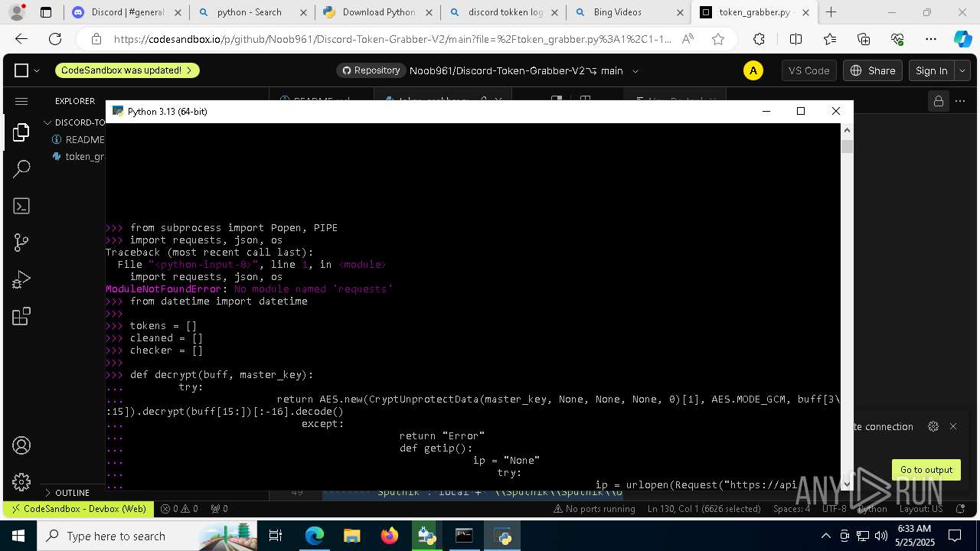Open browser Collections icon
Screen dimensions: 980x551
[864, 39]
